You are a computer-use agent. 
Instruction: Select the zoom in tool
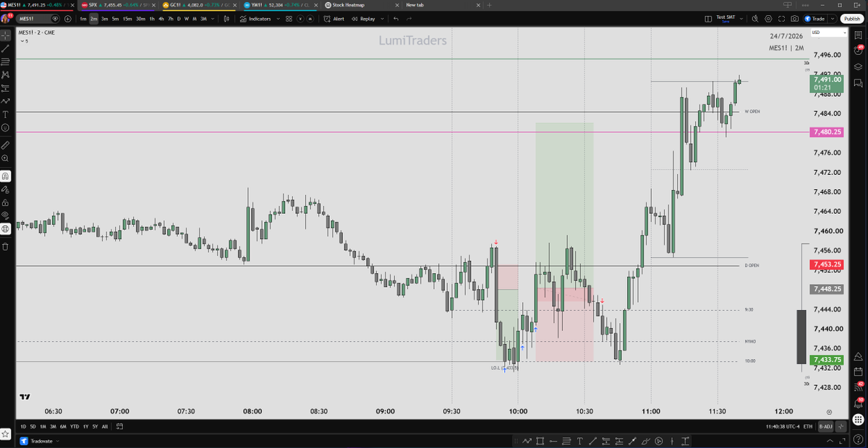[5, 158]
